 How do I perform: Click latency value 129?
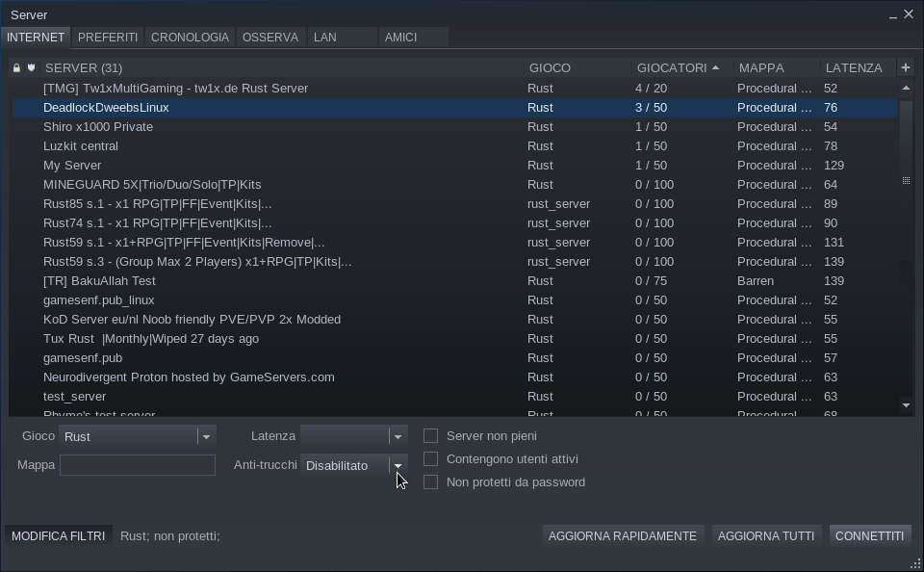(834, 165)
